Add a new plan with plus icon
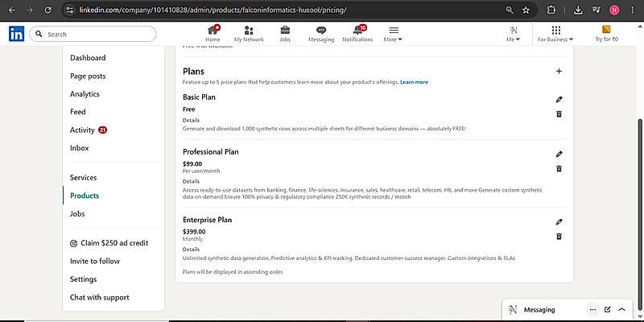The height and width of the screenshot is (322, 644). pyautogui.click(x=559, y=71)
